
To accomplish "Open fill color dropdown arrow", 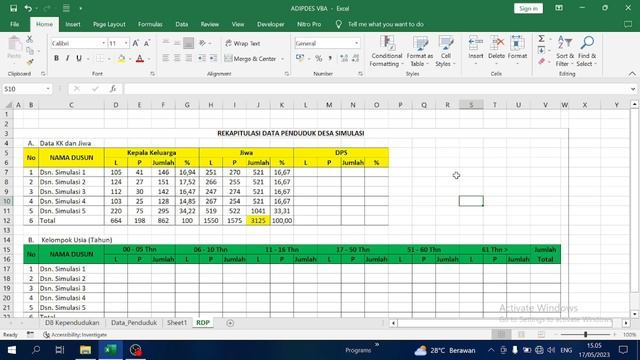I will [x=130, y=59].
